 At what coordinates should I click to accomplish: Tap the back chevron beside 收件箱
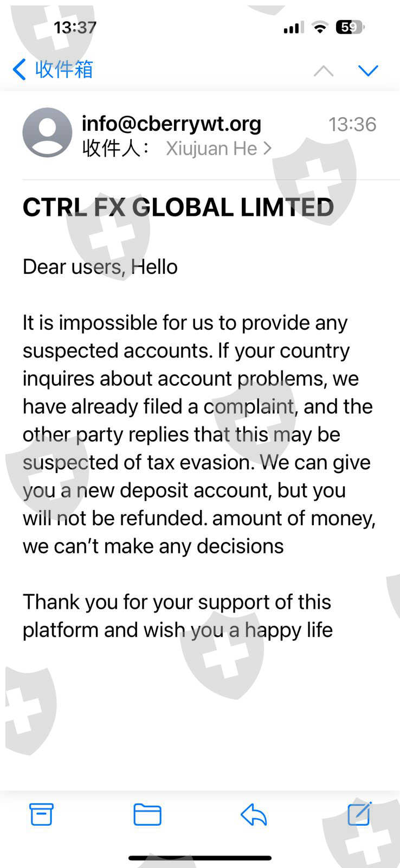tap(20, 69)
